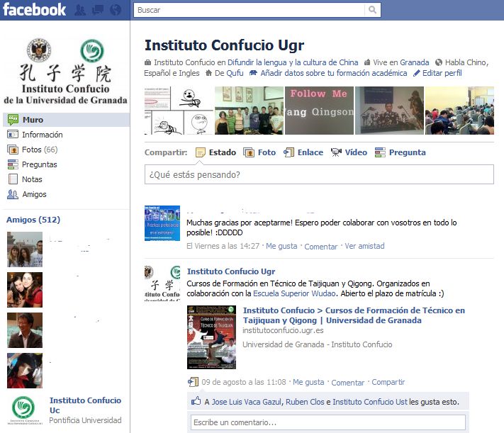Click the graduation cap icon
504x433 pixels.
pyautogui.click(x=253, y=73)
